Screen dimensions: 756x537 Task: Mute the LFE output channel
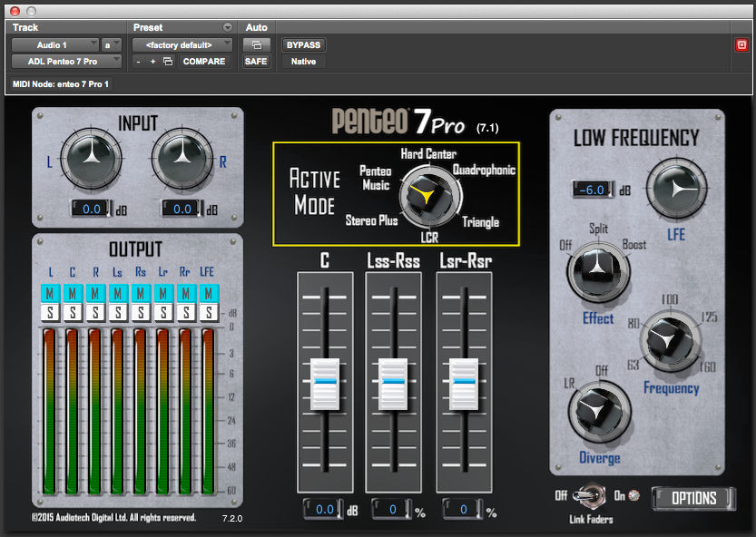click(x=209, y=293)
